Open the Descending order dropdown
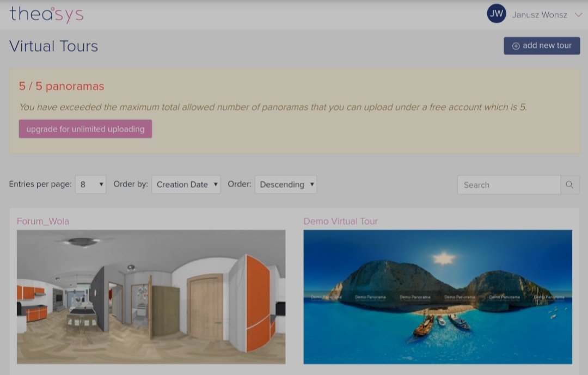Image resolution: width=588 pixels, height=375 pixels. (x=285, y=185)
